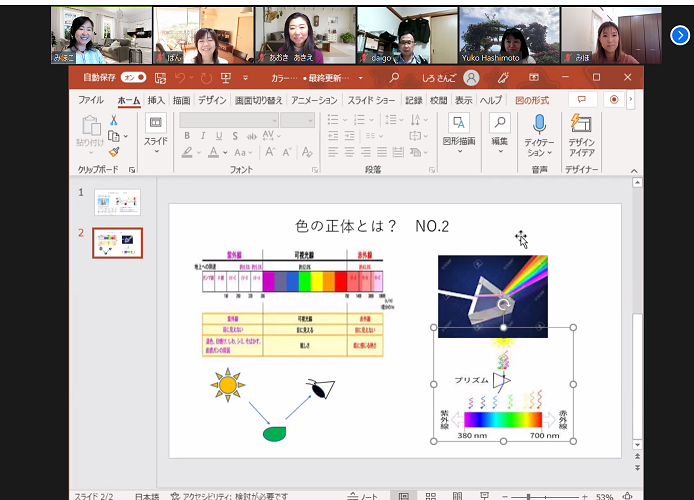This screenshot has height=500, width=694.
Task: Toggle Bold formatting
Action: 187,136
